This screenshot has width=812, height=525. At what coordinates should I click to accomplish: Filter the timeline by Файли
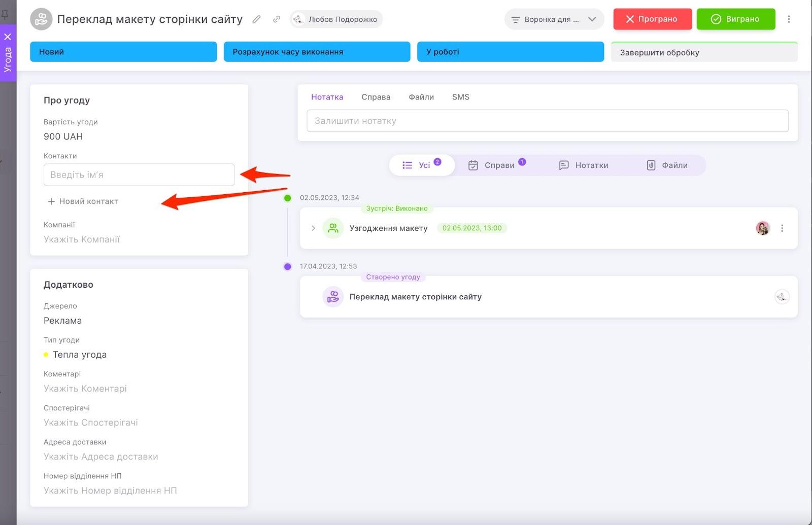[x=667, y=165]
